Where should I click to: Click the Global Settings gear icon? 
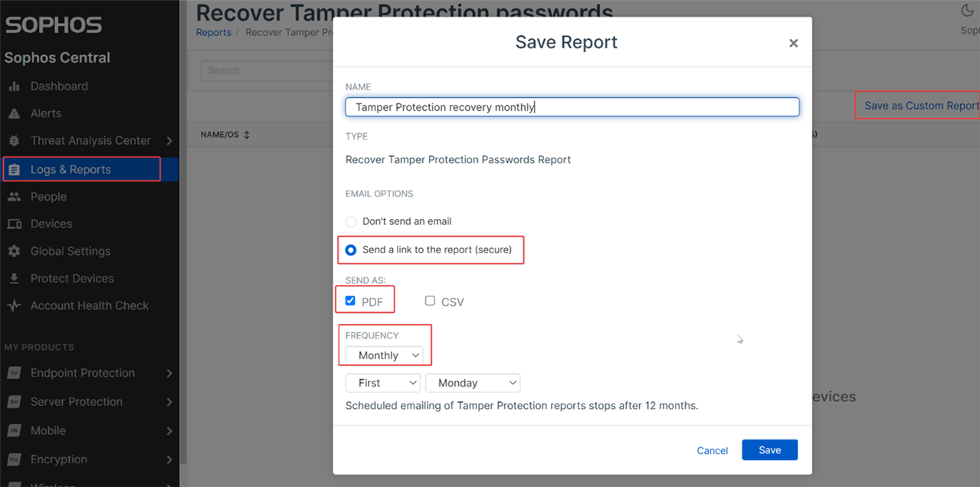(x=14, y=251)
